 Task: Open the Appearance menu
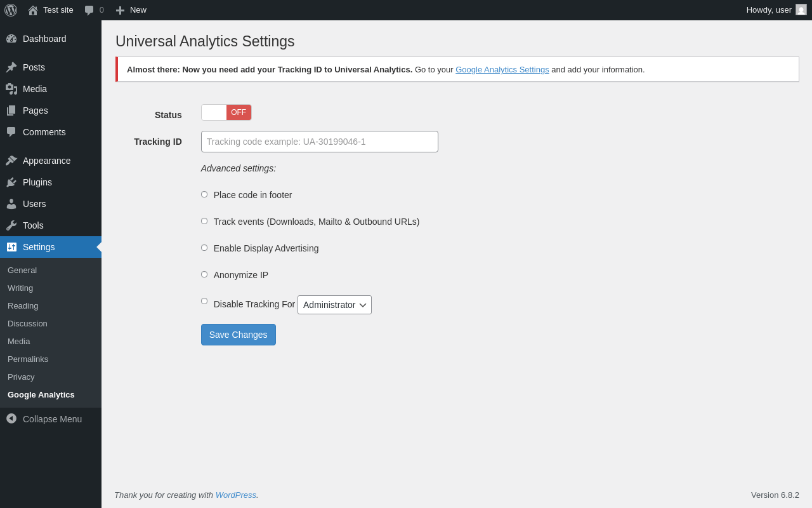coord(47,161)
